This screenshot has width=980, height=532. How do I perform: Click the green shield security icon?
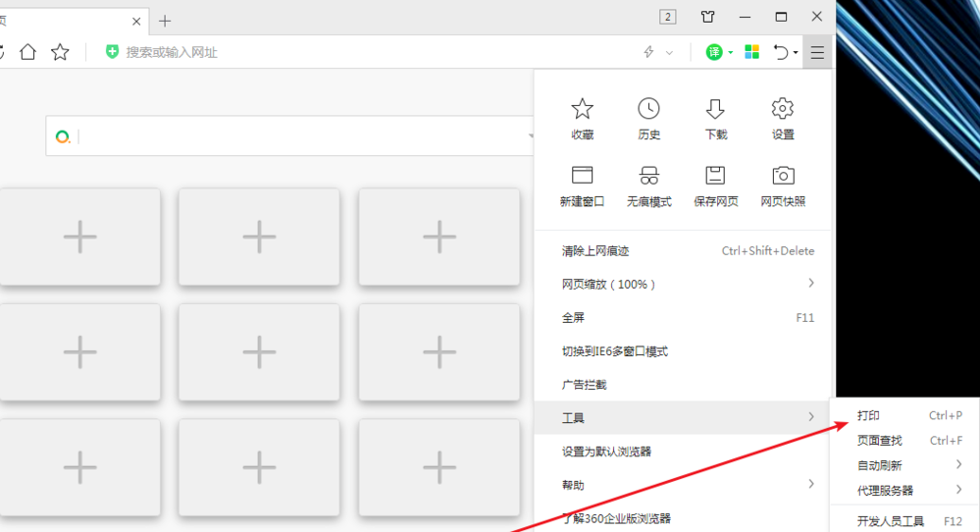point(112,52)
